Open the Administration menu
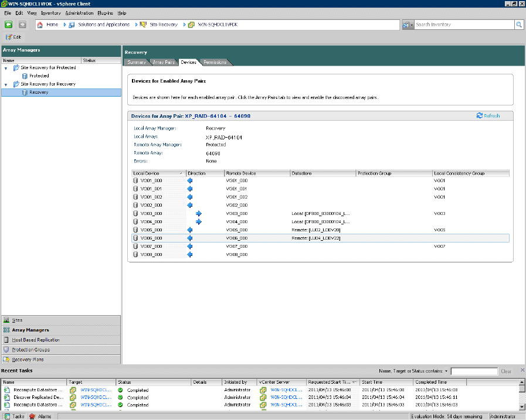This screenshot has height=420, width=526. pyautogui.click(x=79, y=12)
